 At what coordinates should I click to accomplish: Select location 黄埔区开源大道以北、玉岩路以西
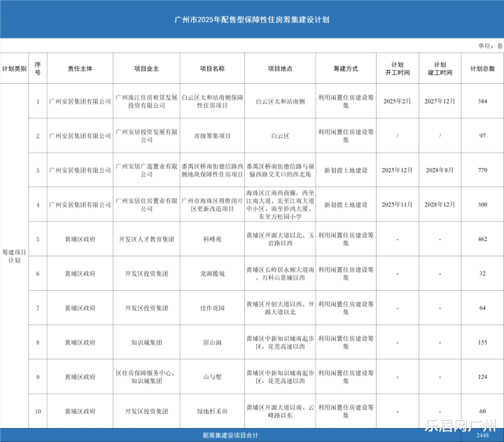(280, 240)
